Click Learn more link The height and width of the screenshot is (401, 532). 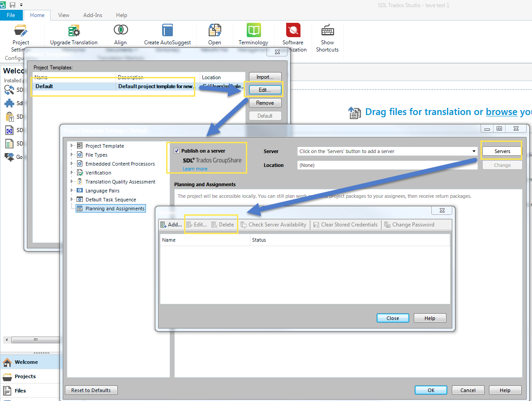coord(195,169)
